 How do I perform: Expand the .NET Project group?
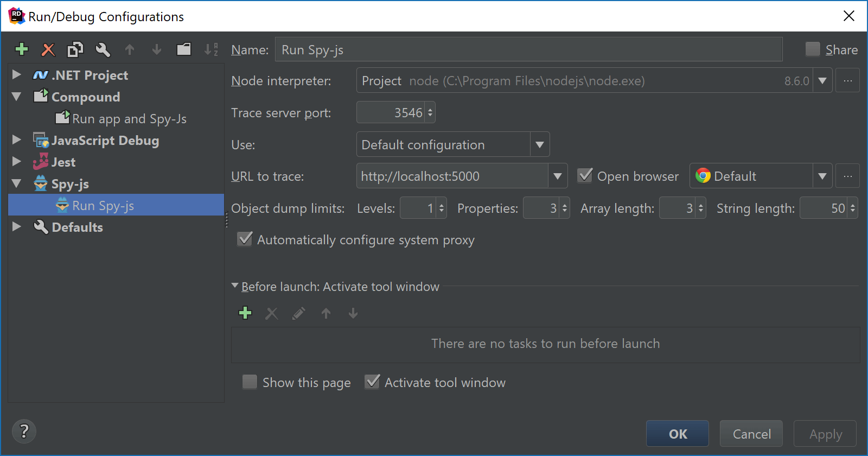coord(17,74)
